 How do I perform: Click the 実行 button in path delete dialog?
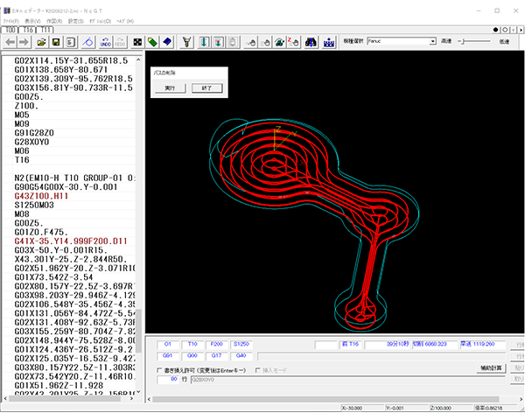(x=170, y=88)
